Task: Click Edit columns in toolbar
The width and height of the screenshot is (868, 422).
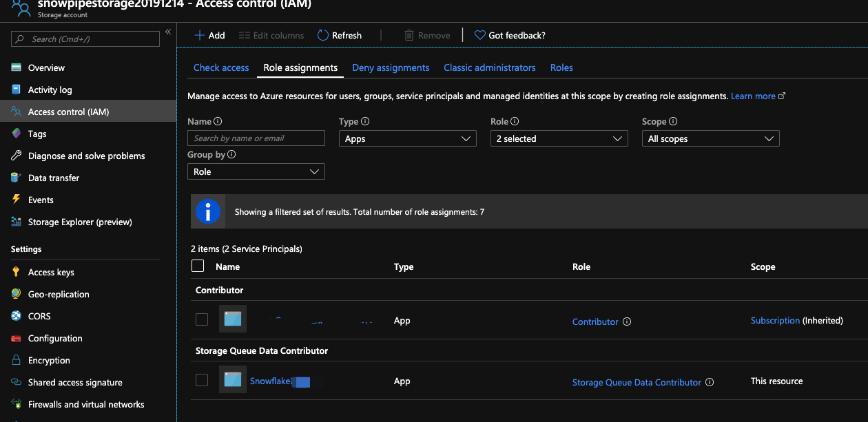Action: pyautogui.click(x=271, y=35)
